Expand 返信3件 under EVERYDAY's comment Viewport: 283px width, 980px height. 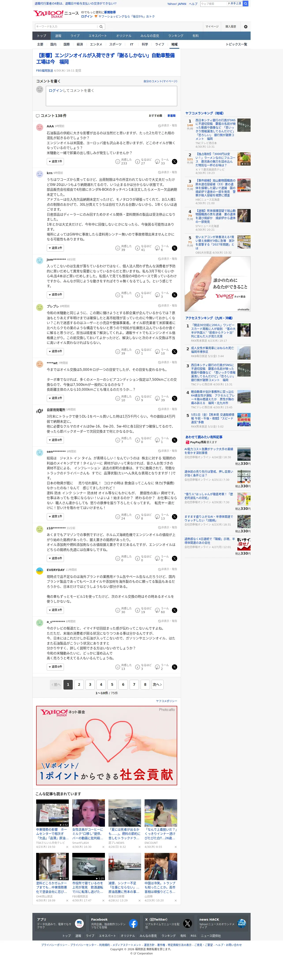56,610
